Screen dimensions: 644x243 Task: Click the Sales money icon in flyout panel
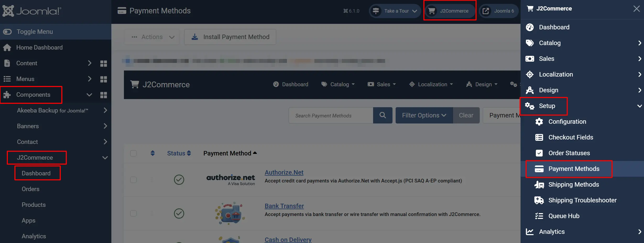point(530,59)
